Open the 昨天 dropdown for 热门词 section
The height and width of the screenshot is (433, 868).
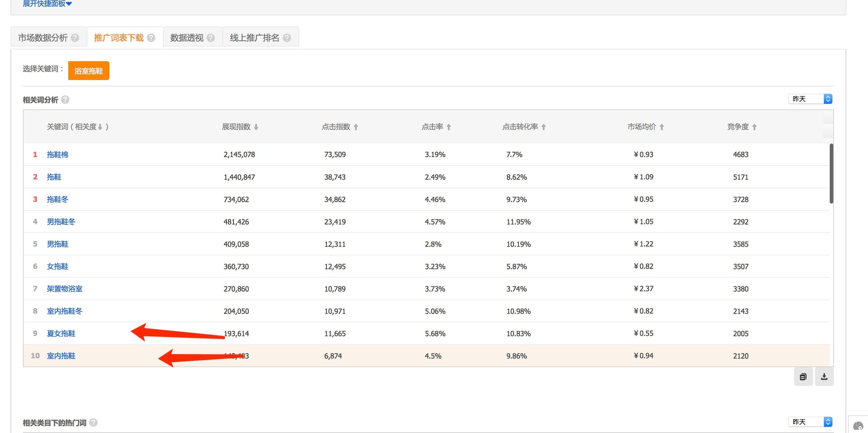tap(810, 422)
